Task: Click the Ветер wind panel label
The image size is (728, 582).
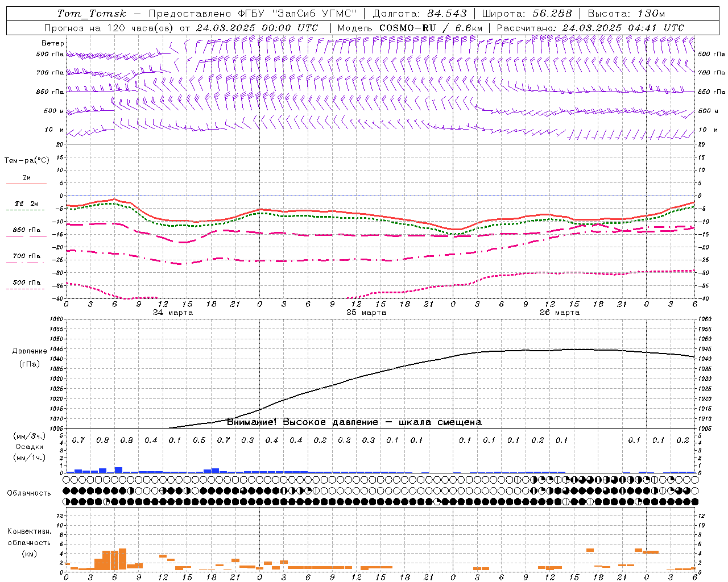Action: click(x=53, y=43)
